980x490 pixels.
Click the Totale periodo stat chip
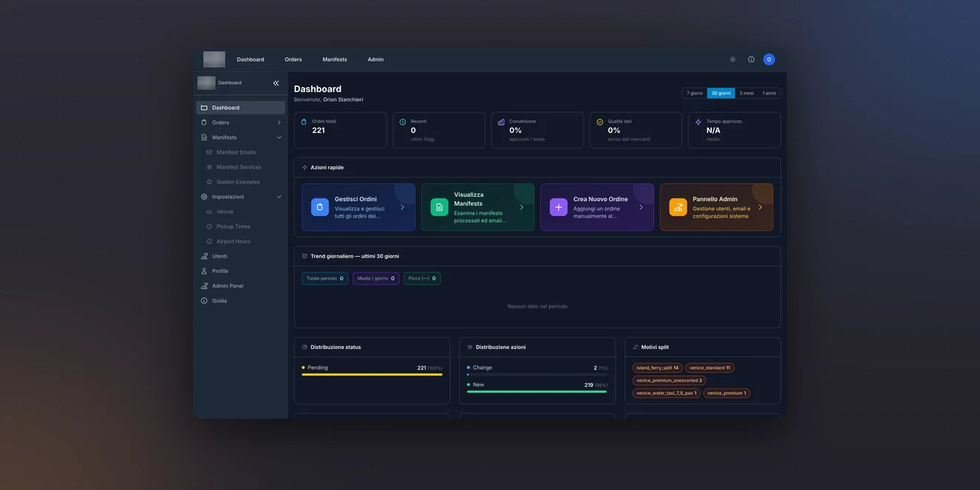(x=325, y=278)
